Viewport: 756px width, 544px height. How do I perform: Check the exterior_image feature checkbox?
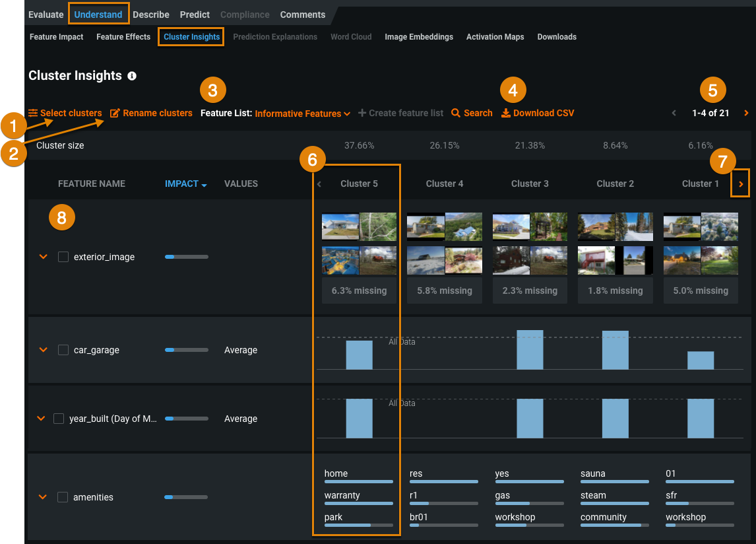point(63,257)
